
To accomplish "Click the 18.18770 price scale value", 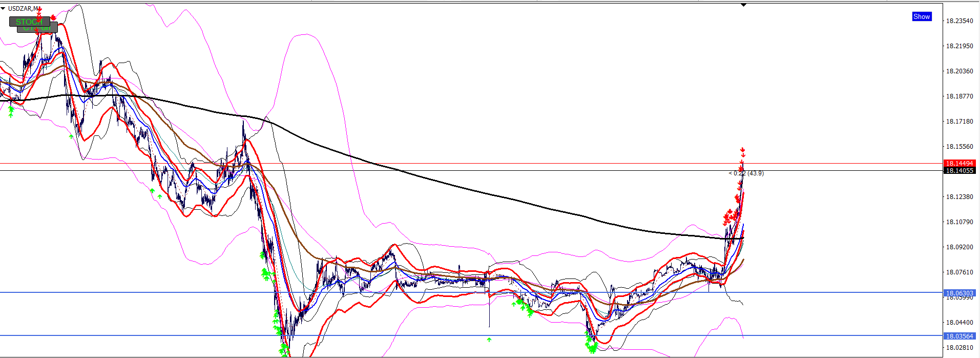I will 960,96.
